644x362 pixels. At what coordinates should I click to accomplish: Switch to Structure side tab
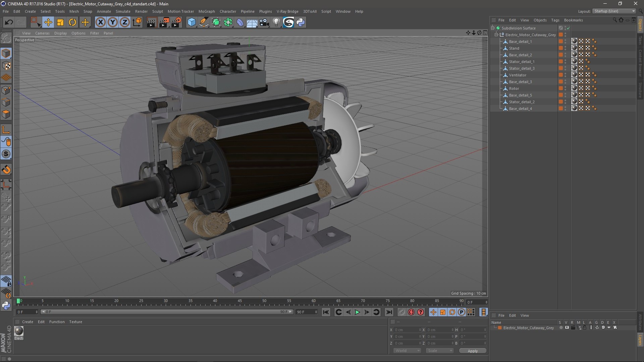640,90
